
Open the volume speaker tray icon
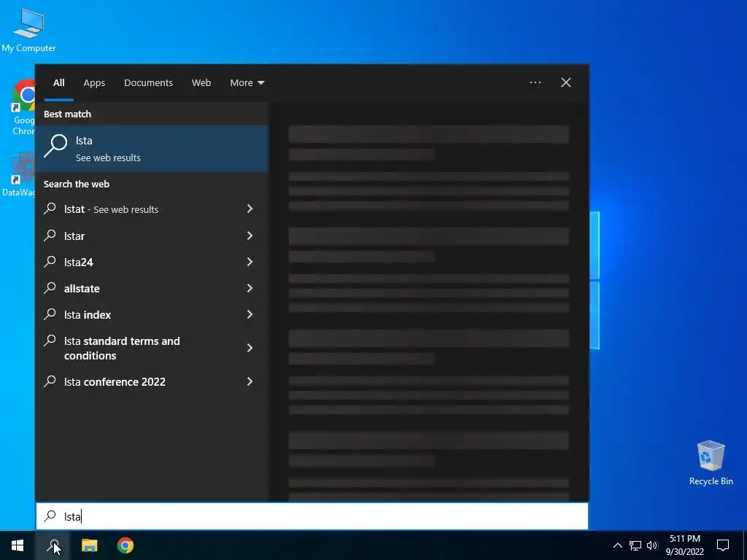[x=652, y=545]
